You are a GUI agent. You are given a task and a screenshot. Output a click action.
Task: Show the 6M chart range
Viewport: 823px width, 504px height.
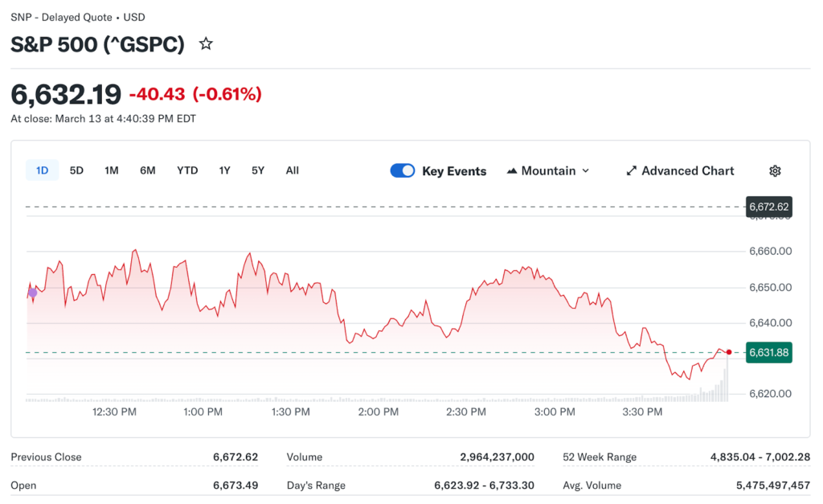148,170
